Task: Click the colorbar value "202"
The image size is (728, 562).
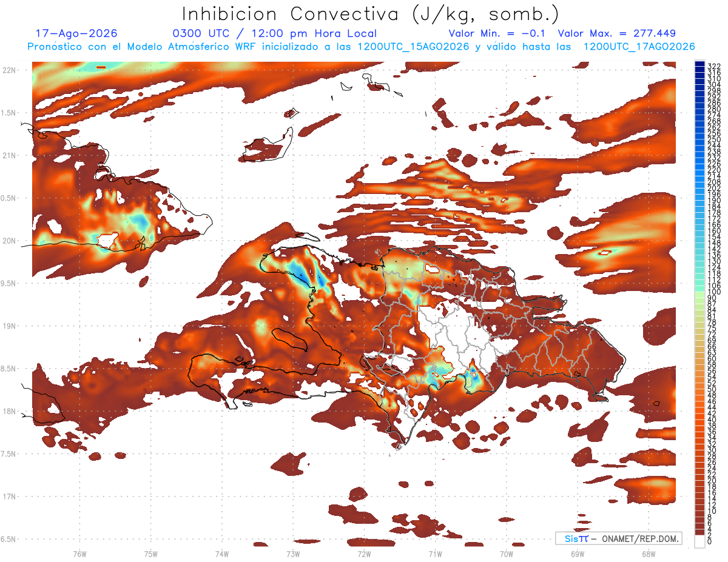Action: 714,188
